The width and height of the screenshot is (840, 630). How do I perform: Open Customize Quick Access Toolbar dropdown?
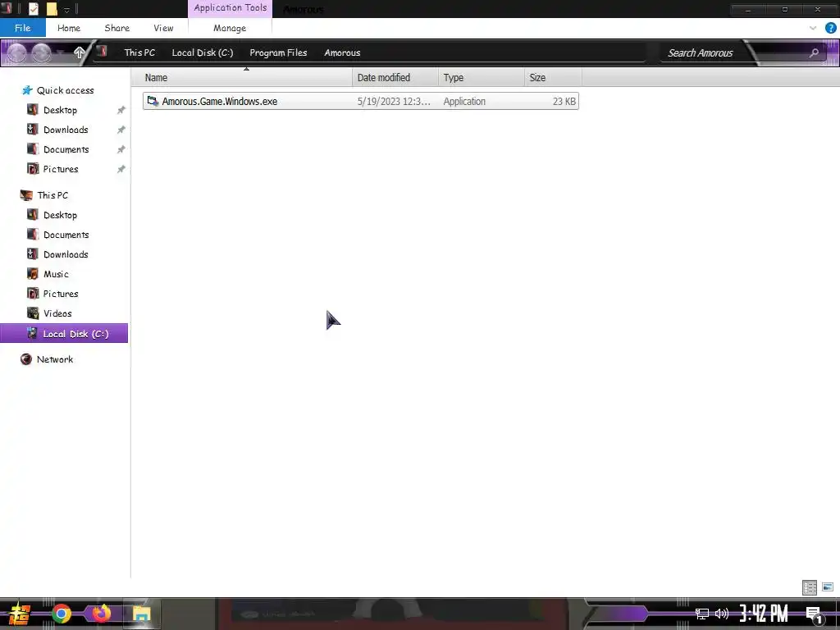pos(67,10)
